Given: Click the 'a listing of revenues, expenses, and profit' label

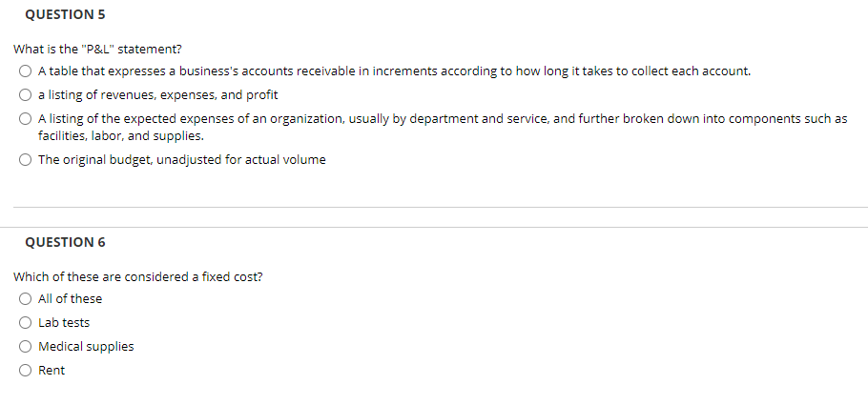Looking at the screenshot, I should coord(157,95).
